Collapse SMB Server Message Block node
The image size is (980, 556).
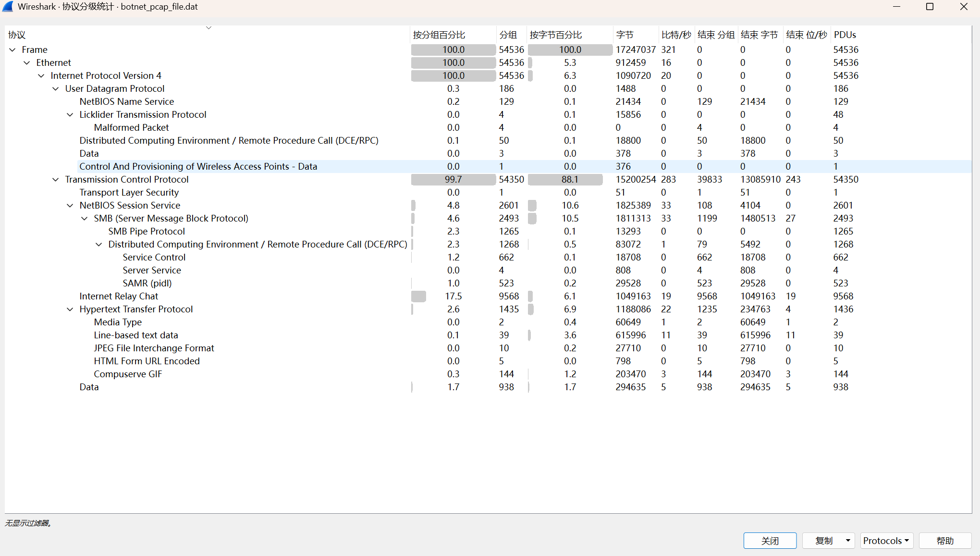coord(85,219)
